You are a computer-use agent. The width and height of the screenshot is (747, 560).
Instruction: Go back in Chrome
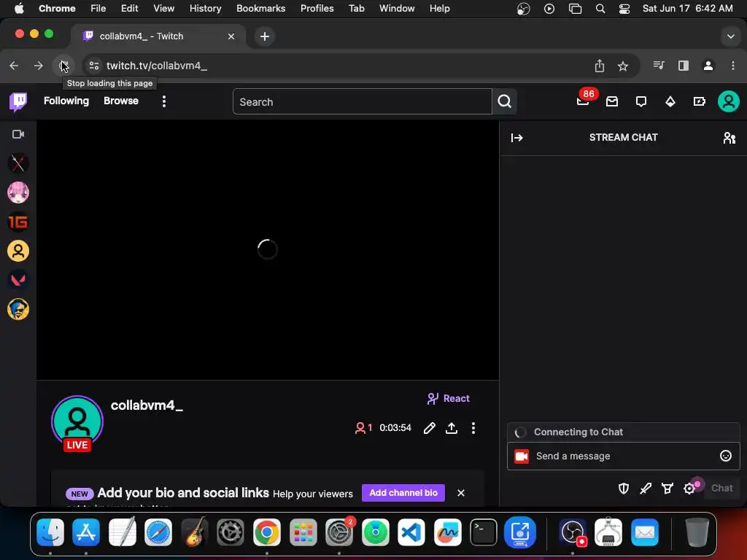pyautogui.click(x=14, y=66)
